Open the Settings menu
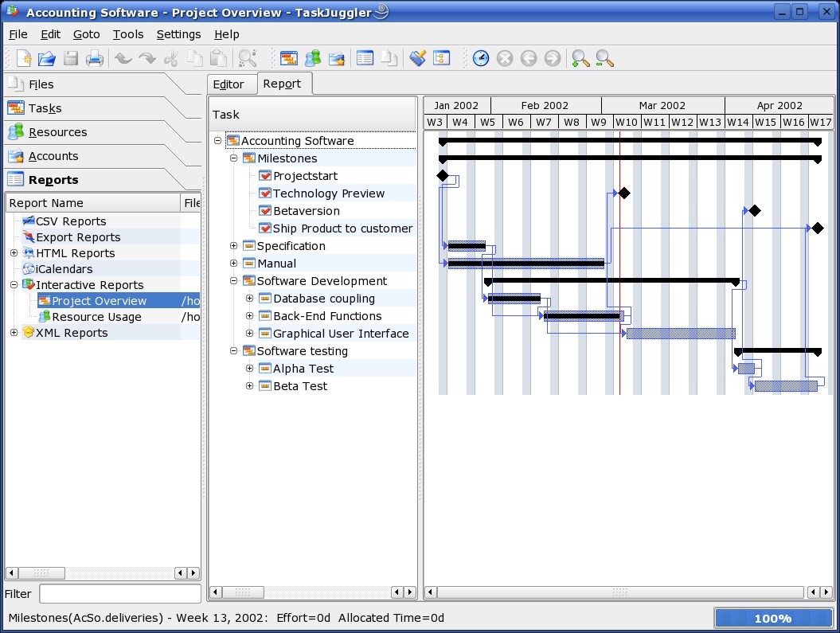Screen dimensions: 840x633 point(178,34)
